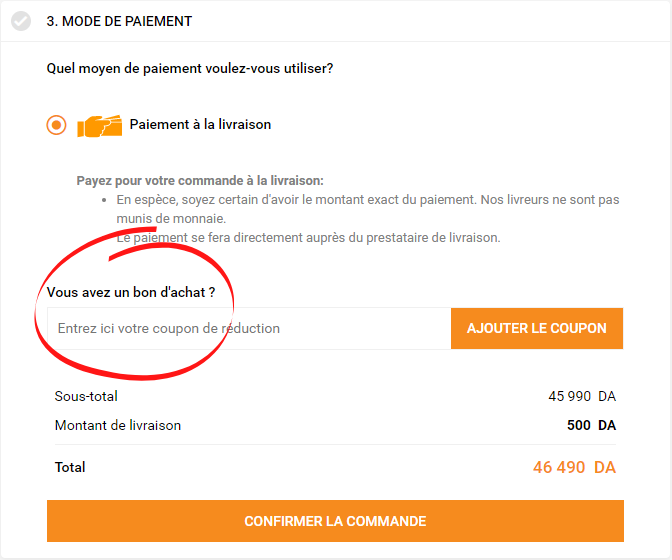The image size is (672, 560).
Task: Click the 45 990 DA subtotal amount
Action: pyautogui.click(x=582, y=396)
